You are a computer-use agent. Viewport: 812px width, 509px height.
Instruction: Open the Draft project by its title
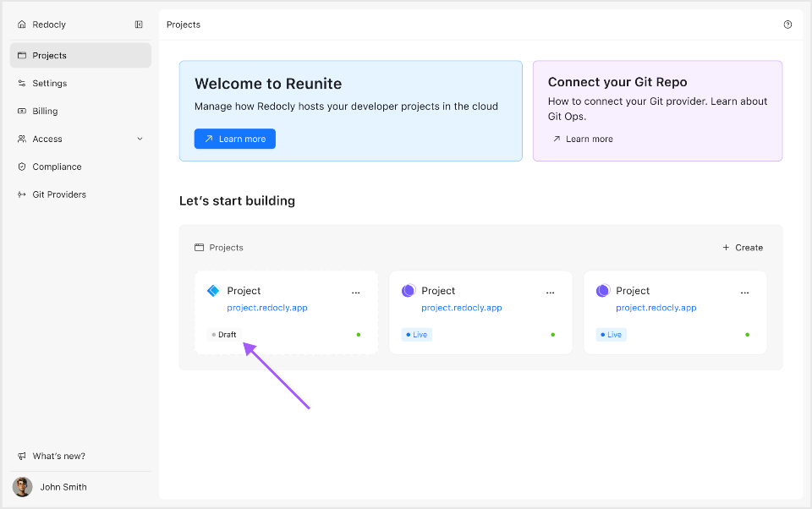click(244, 291)
